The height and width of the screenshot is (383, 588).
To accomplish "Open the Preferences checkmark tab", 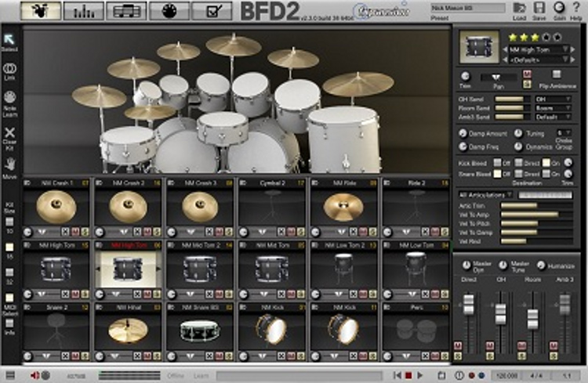I will [212, 10].
